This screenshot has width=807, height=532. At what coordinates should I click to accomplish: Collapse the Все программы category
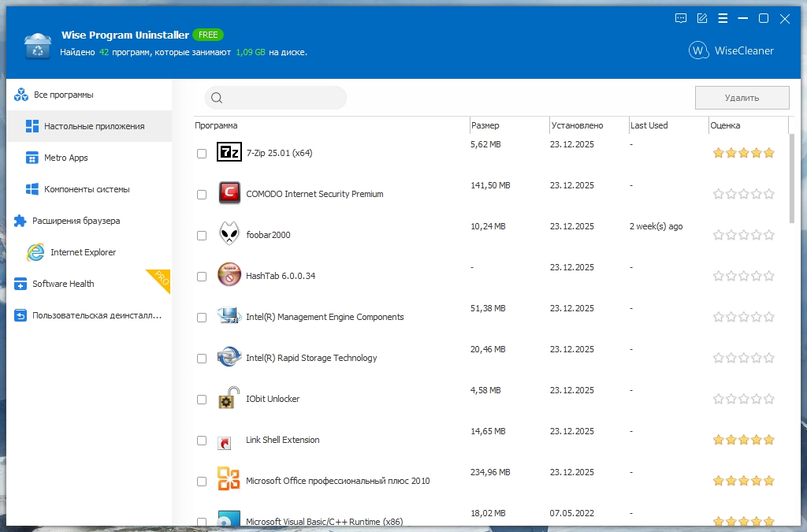pos(63,95)
